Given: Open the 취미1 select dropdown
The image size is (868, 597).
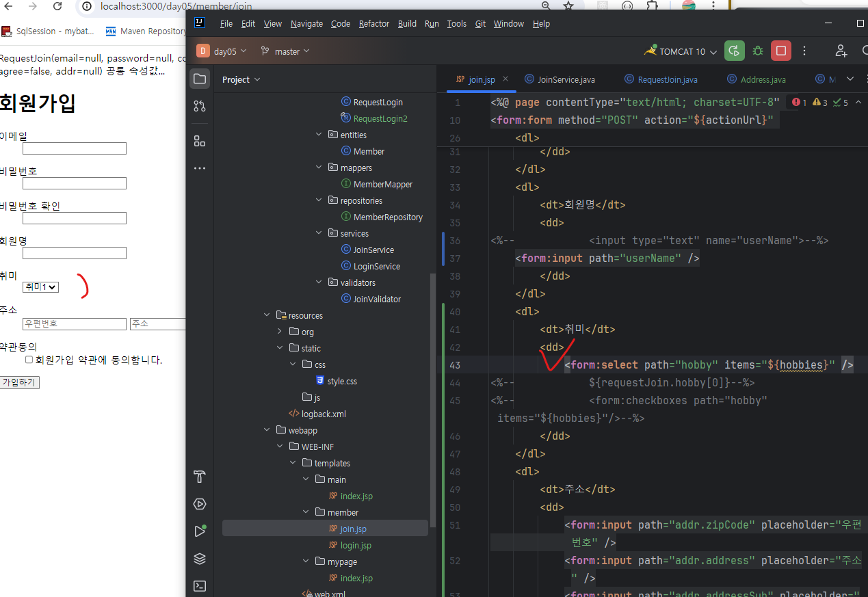Looking at the screenshot, I should pyautogui.click(x=40, y=287).
